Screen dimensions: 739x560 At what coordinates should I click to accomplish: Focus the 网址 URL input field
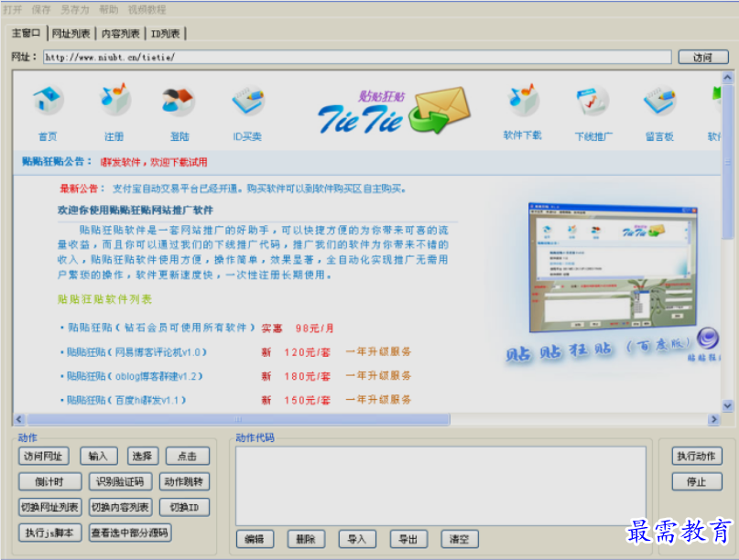357,57
